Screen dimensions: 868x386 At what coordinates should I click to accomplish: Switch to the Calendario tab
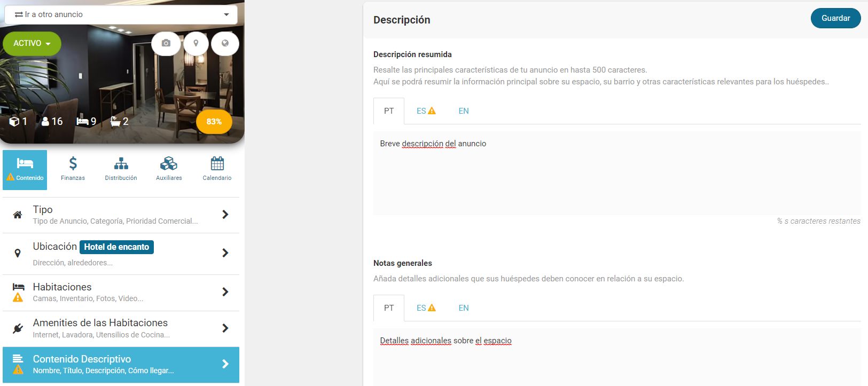pos(217,170)
